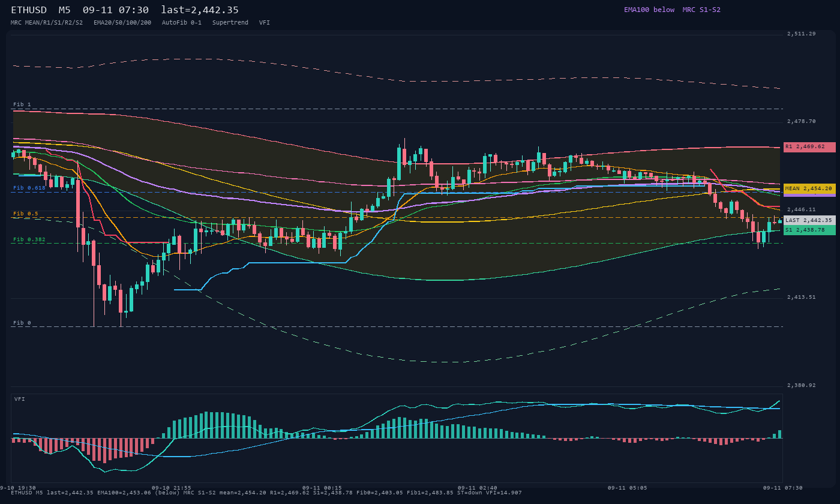This screenshot has height=504, width=840.
Task: Click the Supertrend legend entry
Action: 230,22
